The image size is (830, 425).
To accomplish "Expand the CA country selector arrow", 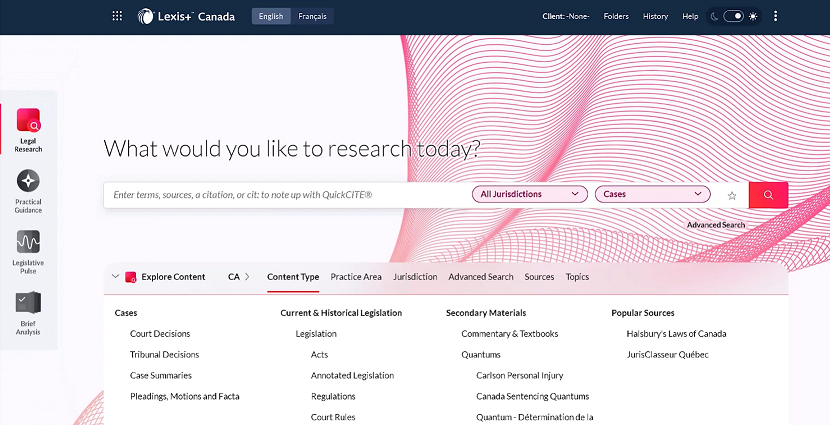I will [247, 277].
